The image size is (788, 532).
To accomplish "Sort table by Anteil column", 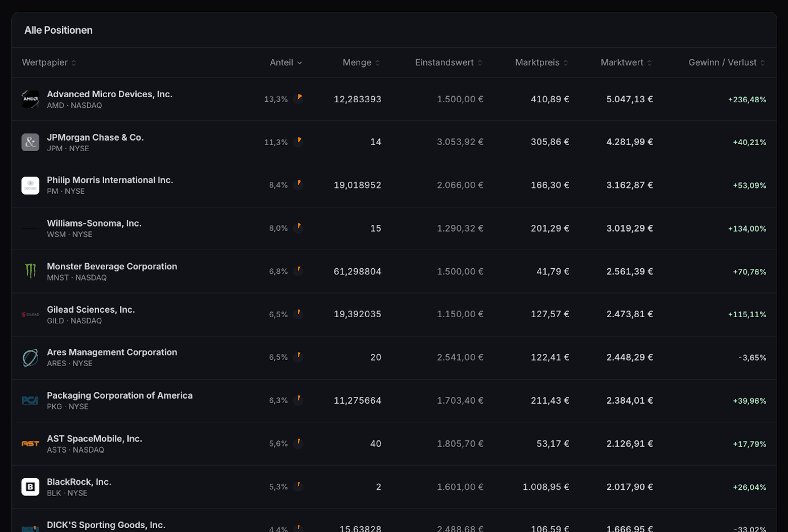I will 286,62.
